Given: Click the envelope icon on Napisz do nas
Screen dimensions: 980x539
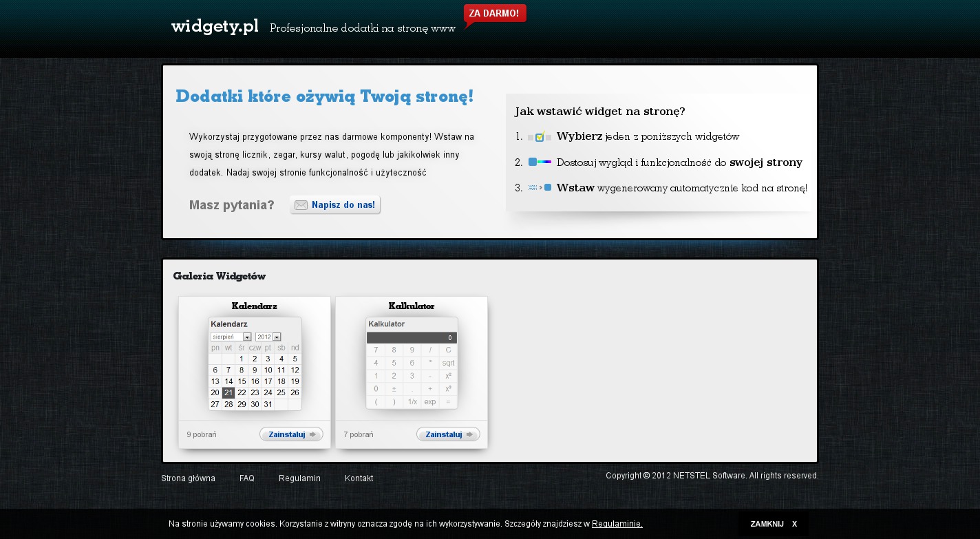Looking at the screenshot, I should click(301, 205).
